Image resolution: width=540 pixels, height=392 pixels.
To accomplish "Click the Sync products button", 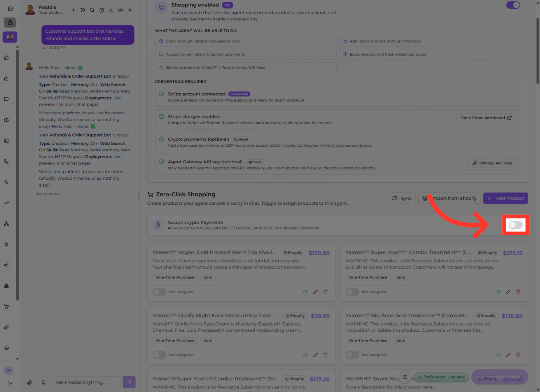I will coord(402,198).
